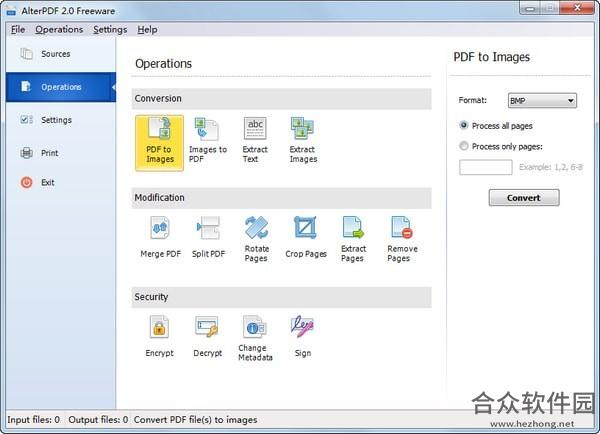Choose the Remove Pages tool
Screen dimensions: 600x434
(x=402, y=239)
